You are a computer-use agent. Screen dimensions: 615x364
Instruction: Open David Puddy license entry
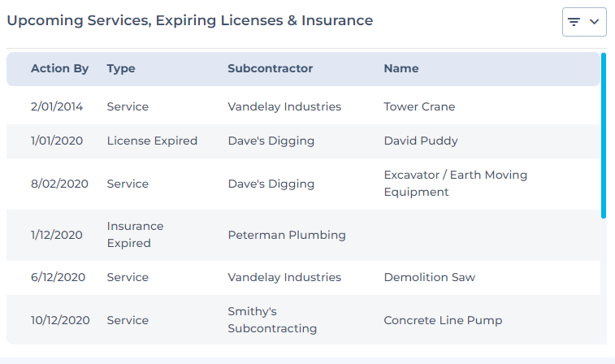(421, 141)
